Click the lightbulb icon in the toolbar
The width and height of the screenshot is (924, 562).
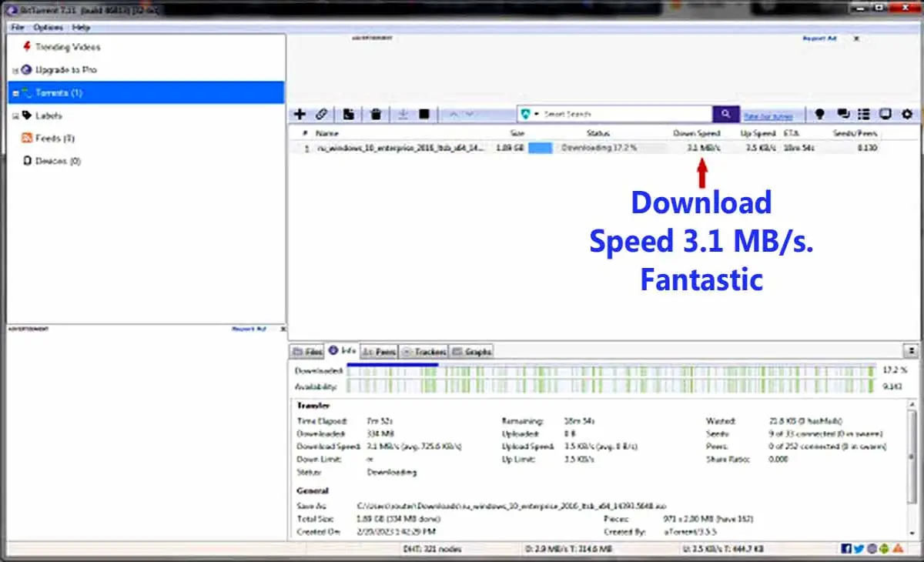tap(820, 114)
